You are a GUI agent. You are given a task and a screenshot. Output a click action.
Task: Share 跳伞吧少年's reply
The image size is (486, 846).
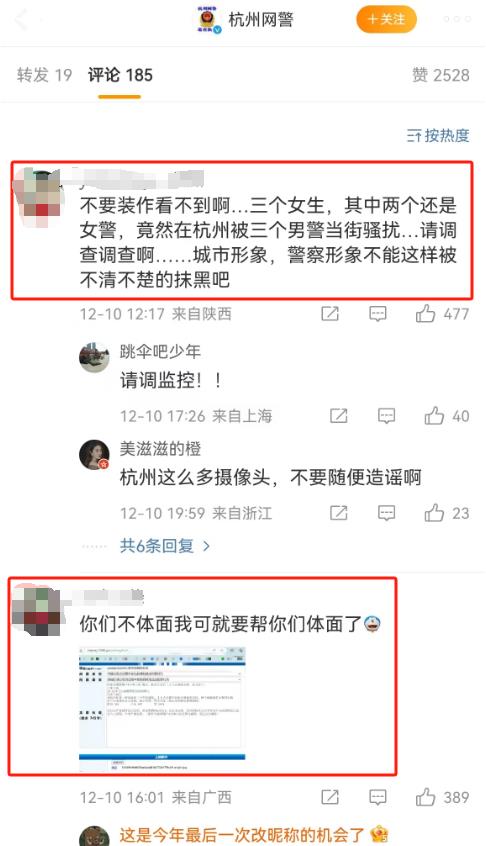click(x=338, y=415)
